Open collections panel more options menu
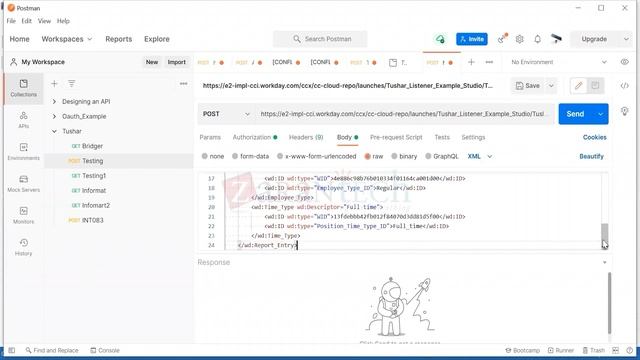 click(184, 84)
